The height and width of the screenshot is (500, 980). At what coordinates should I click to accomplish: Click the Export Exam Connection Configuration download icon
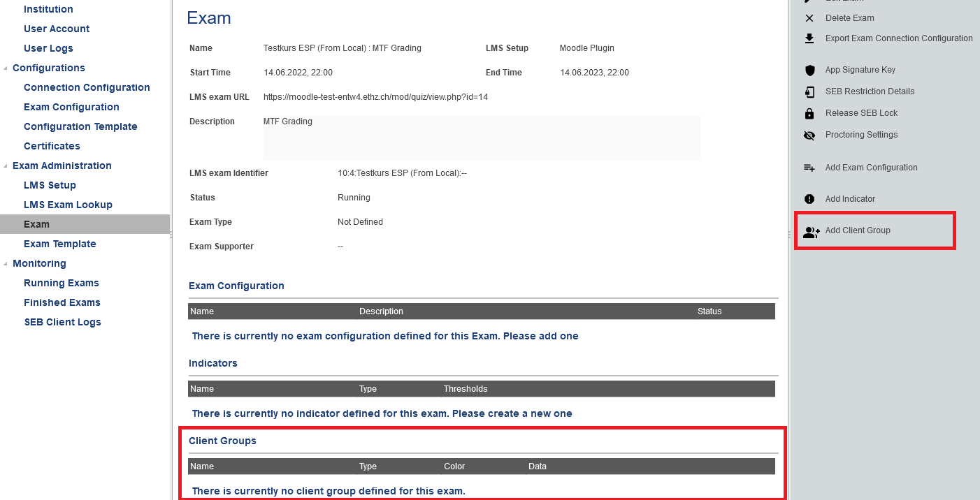[809, 38]
